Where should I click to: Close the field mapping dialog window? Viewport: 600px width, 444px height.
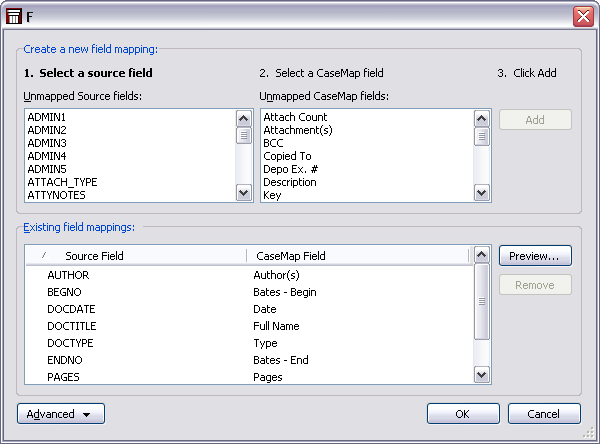pyautogui.click(x=584, y=16)
